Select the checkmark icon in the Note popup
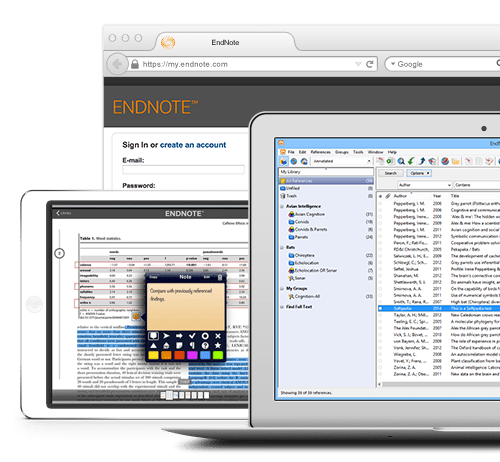 (x=192, y=336)
